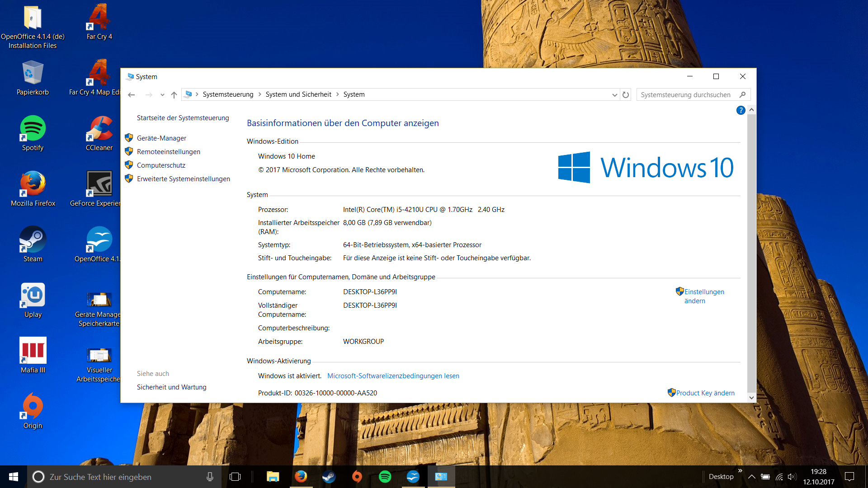The width and height of the screenshot is (868, 488).
Task: Select System und Sicherheit breadcrumb
Action: coord(298,94)
